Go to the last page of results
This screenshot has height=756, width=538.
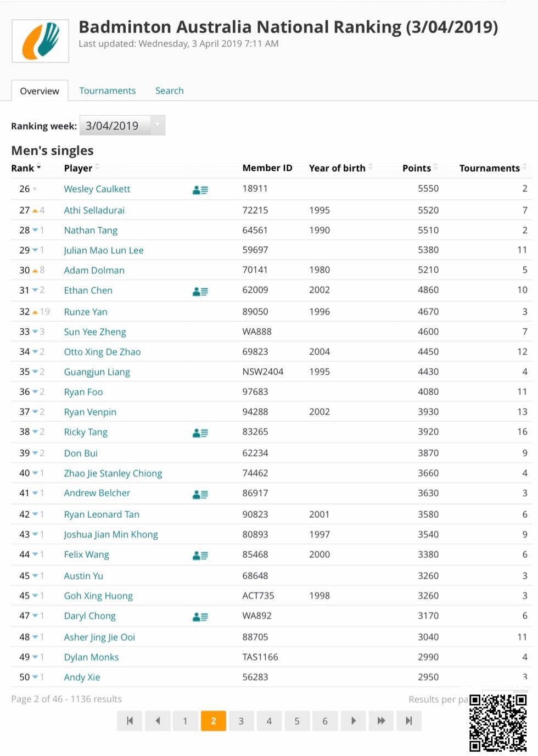click(408, 721)
